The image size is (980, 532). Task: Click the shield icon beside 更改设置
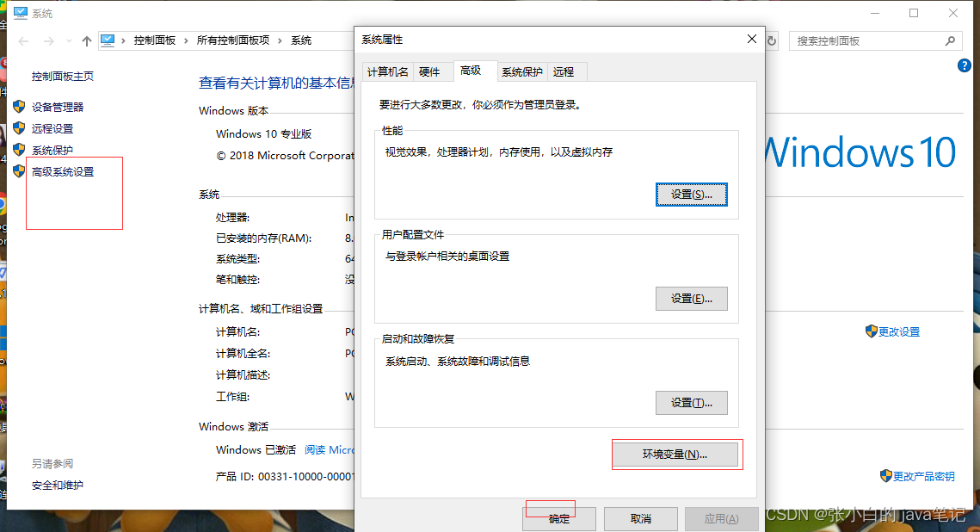click(872, 331)
